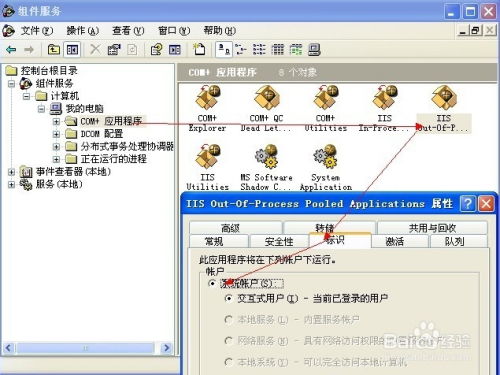This screenshot has height=375, width=500.
Task: Switch to the 常规 tab
Action: [x=219, y=241]
